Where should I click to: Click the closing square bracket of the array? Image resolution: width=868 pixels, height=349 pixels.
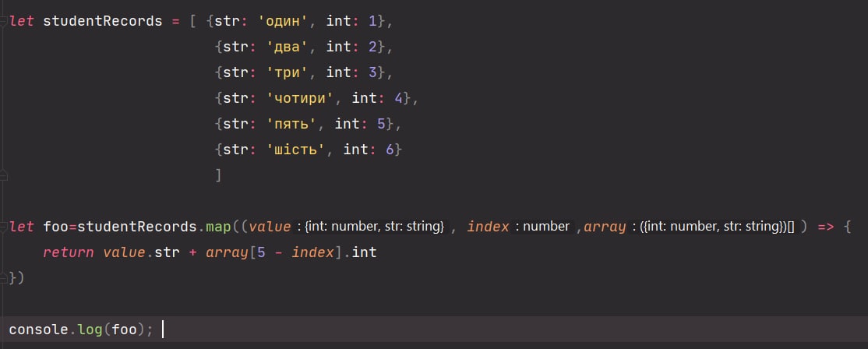click(219, 176)
